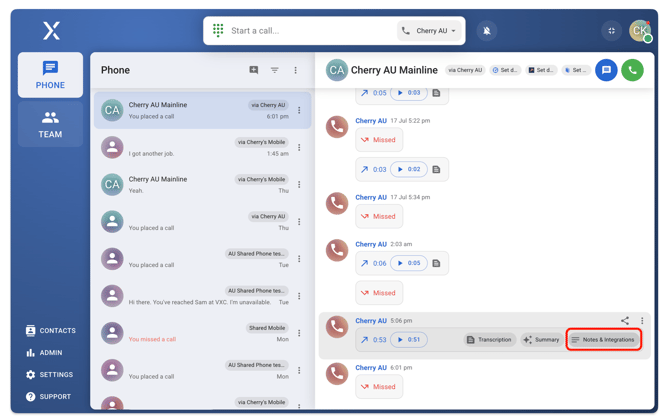Open options menu for first Cherry AU Mainline conversation
The width and height of the screenshot is (670, 420).
point(299,110)
